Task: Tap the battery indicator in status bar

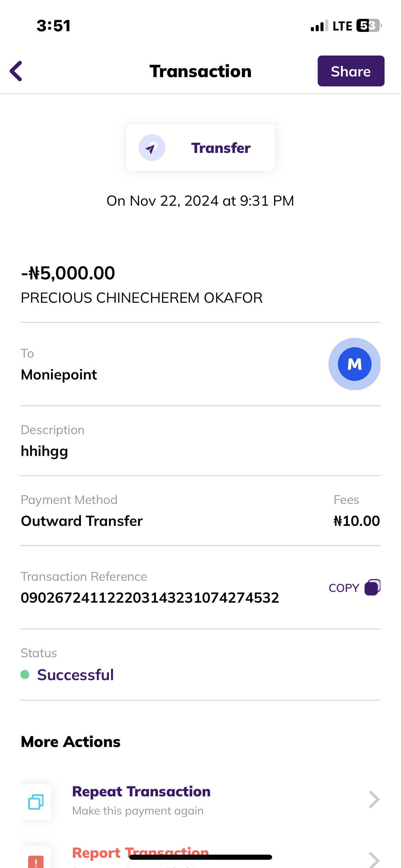Action: [x=369, y=26]
